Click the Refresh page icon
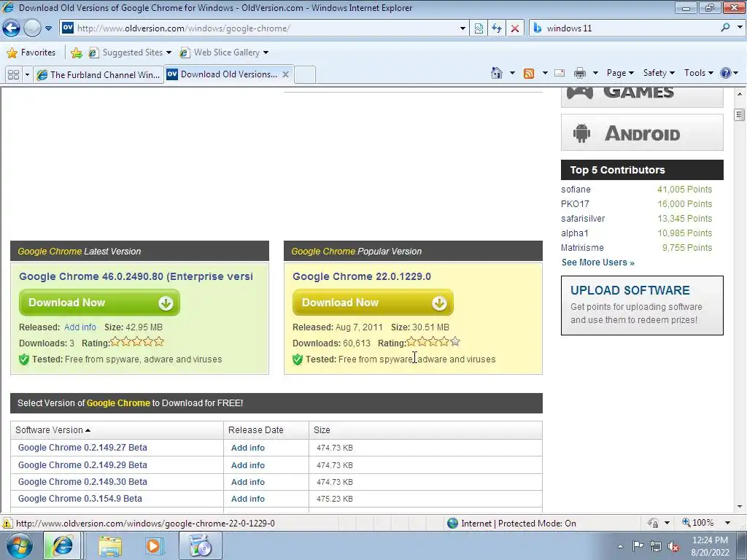Image resolution: width=747 pixels, height=560 pixels. coord(496,28)
